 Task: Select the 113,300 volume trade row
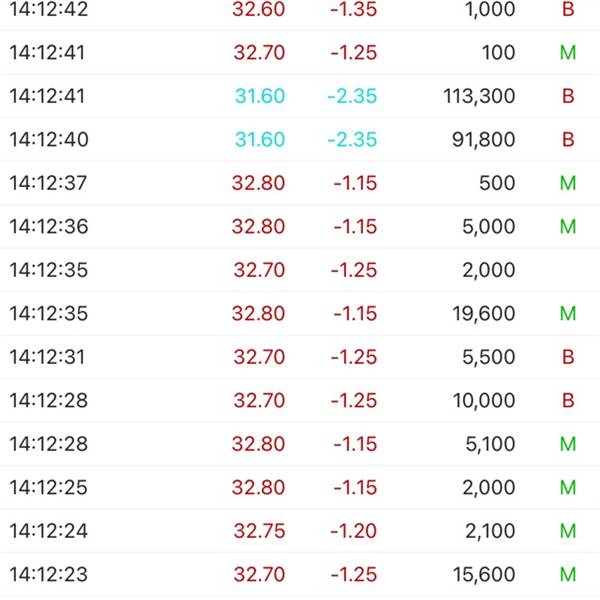click(300, 96)
